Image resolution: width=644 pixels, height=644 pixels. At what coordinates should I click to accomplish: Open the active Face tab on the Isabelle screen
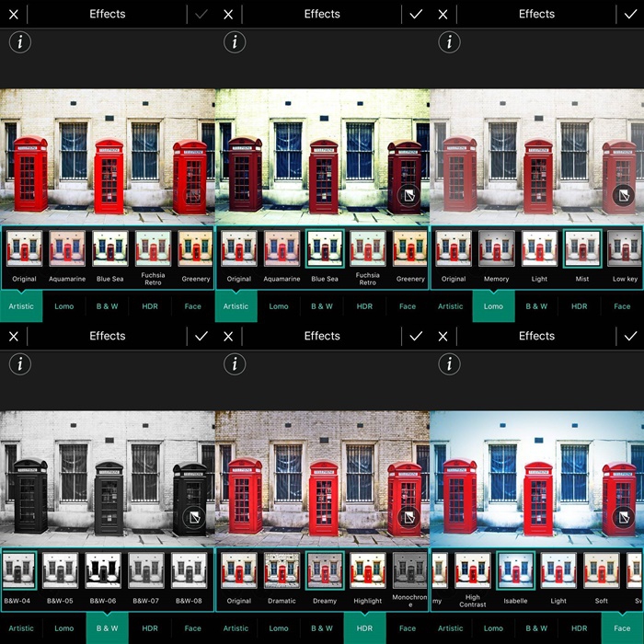tap(622, 628)
